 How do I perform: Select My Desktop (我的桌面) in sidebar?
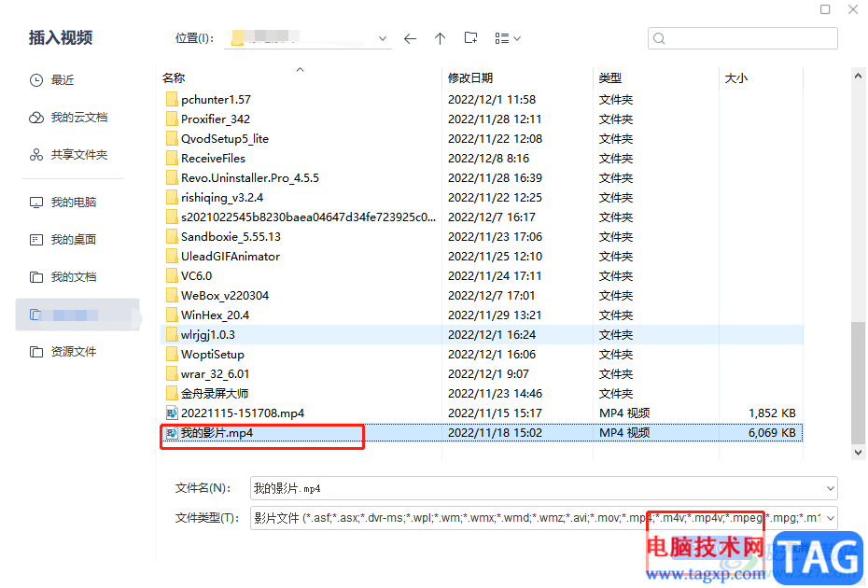pos(73,239)
